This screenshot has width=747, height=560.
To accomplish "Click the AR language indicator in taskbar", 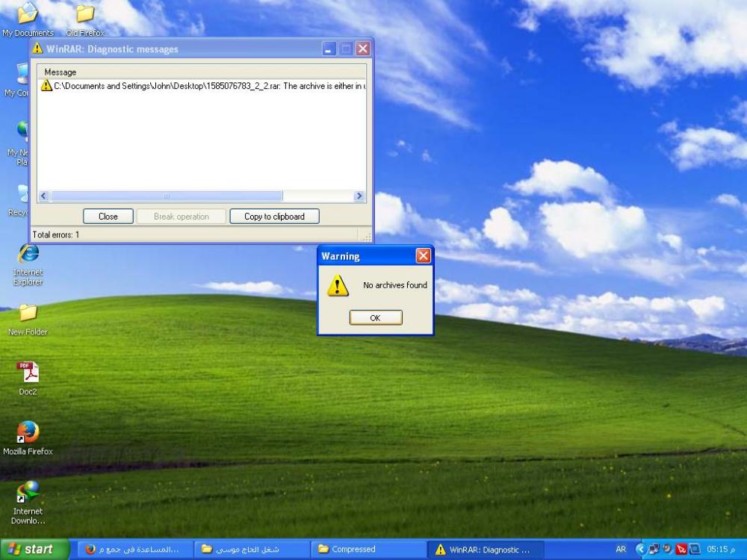I will click(x=621, y=549).
